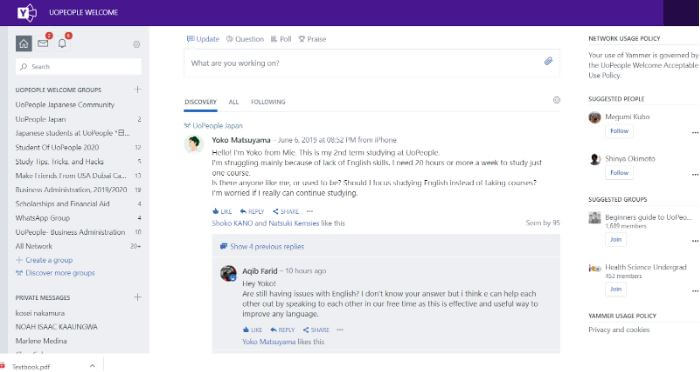The height and width of the screenshot is (372, 700).
Task: Click the paperclip attachment icon
Action: 548,61
